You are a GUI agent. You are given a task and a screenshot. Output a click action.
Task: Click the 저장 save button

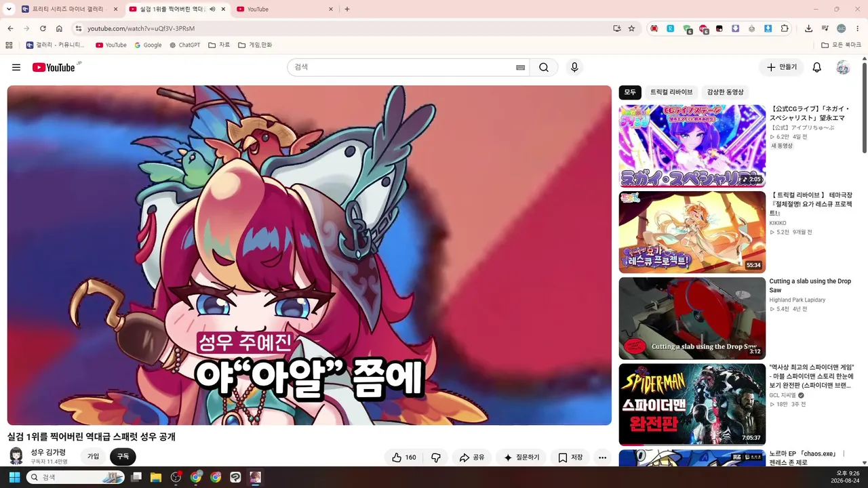pyautogui.click(x=570, y=457)
